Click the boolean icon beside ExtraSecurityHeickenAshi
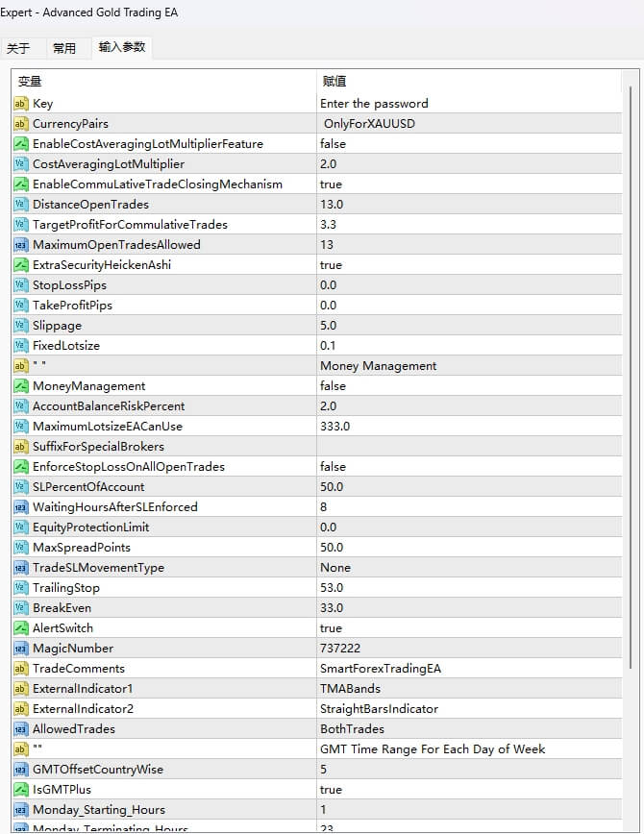 tap(20, 265)
